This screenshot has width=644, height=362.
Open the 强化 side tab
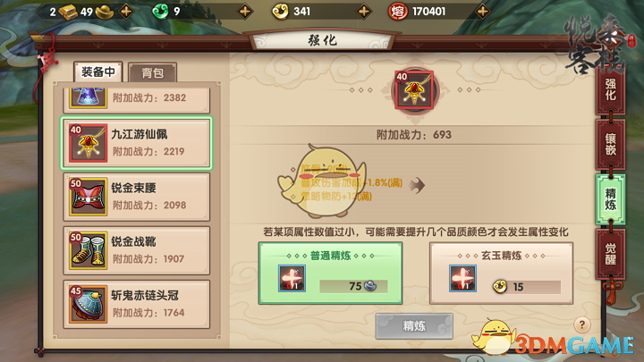coord(610,90)
